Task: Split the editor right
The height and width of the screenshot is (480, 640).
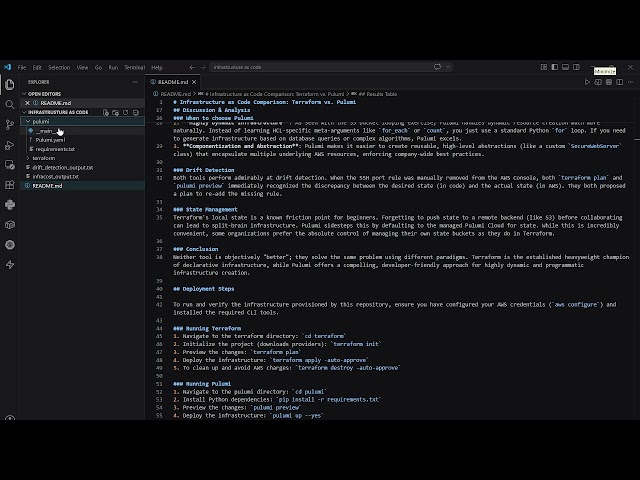Action: click(x=620, y=82)
